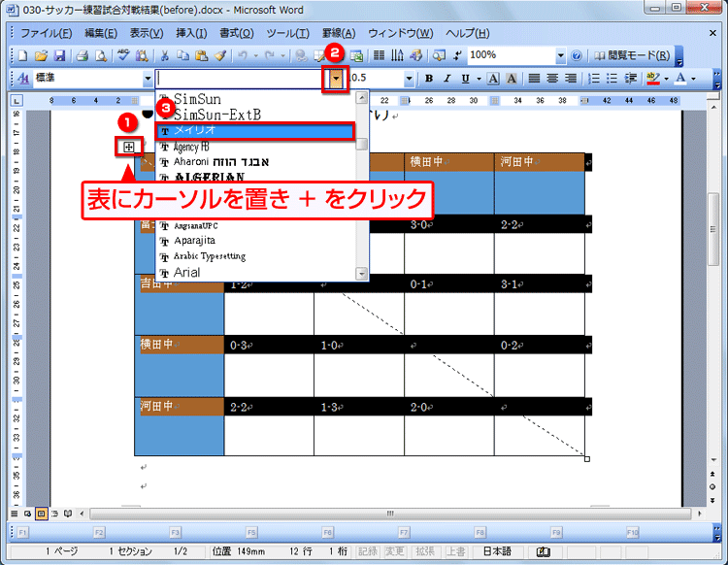Toggle Bold formatting
728x565 pixels.
tap(429, 79)
